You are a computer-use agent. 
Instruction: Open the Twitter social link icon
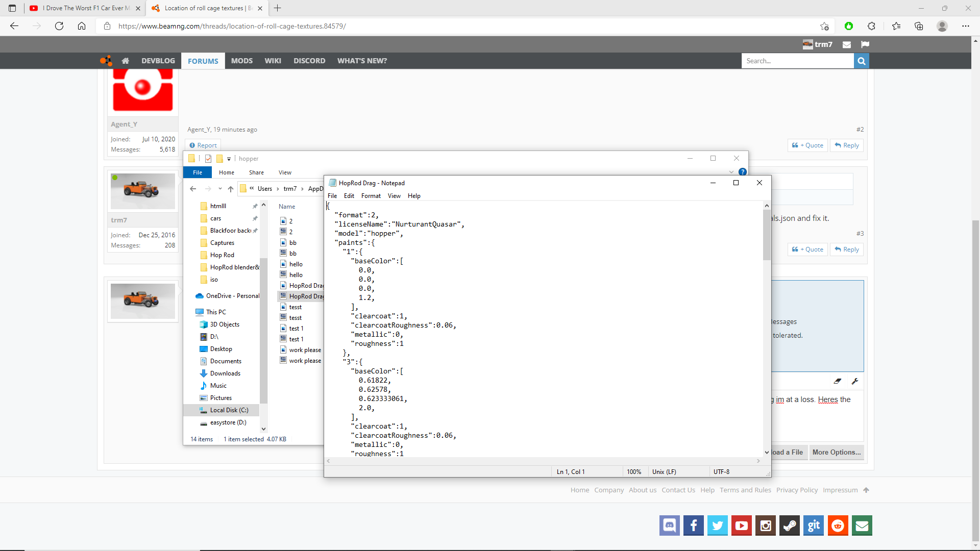click(717, 525)
